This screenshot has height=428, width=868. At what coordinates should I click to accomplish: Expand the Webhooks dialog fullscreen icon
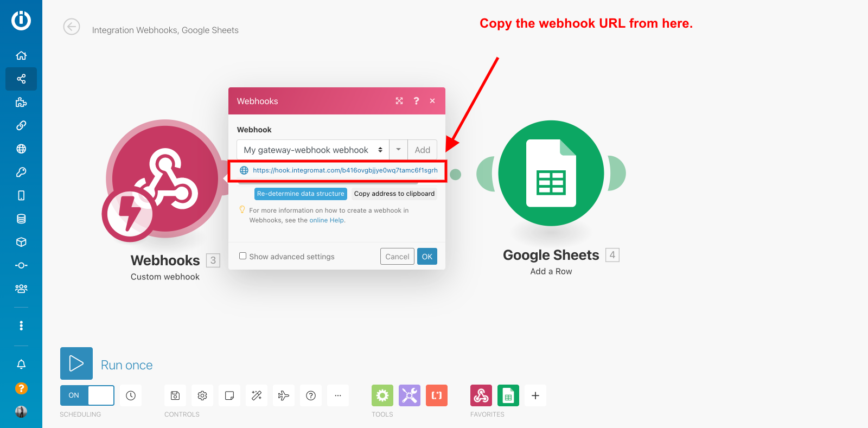[x=399, y=101]
